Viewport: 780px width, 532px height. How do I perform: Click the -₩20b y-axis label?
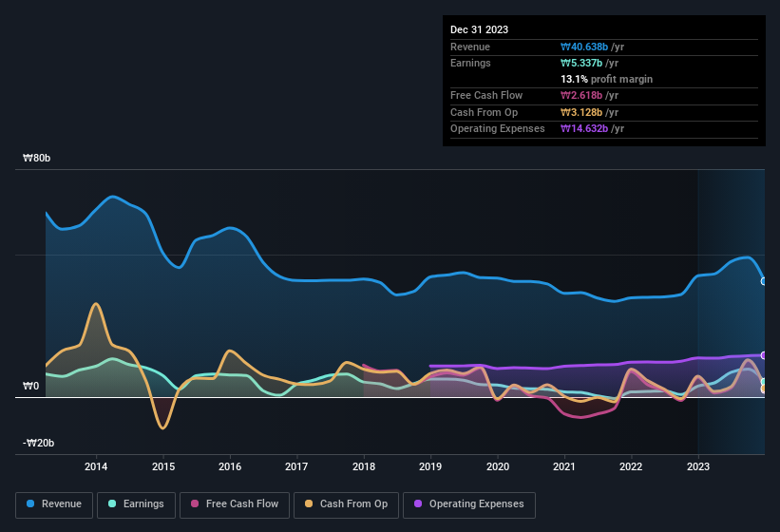pyautogui.click(x=39, y=443)
